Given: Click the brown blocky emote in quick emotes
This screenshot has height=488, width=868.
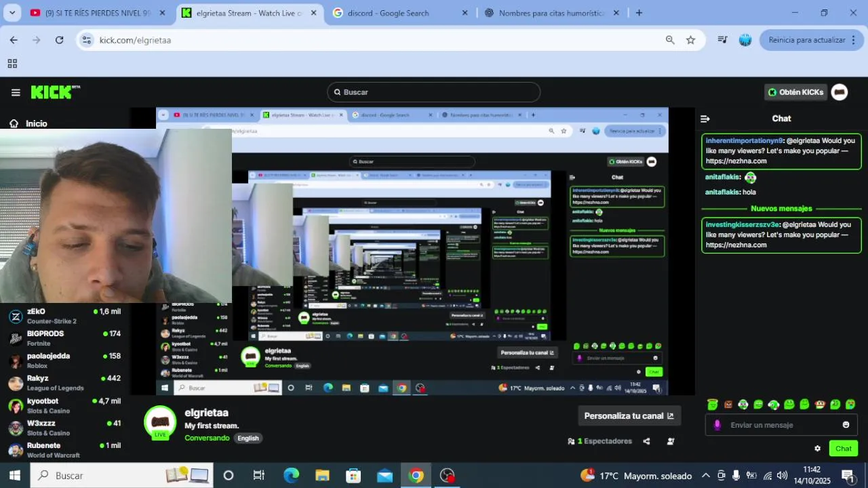Looking at the screenshot, I should (x=728, y=405).
